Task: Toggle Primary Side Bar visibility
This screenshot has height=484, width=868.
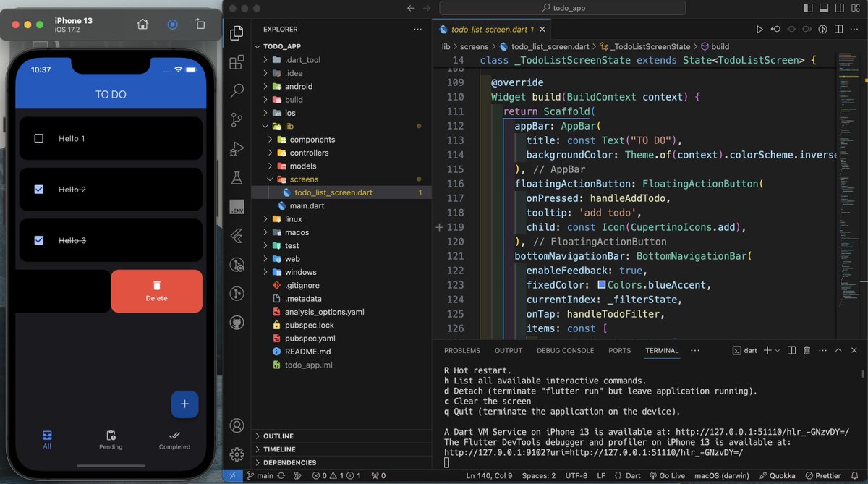Action: [x=808, y=8]
